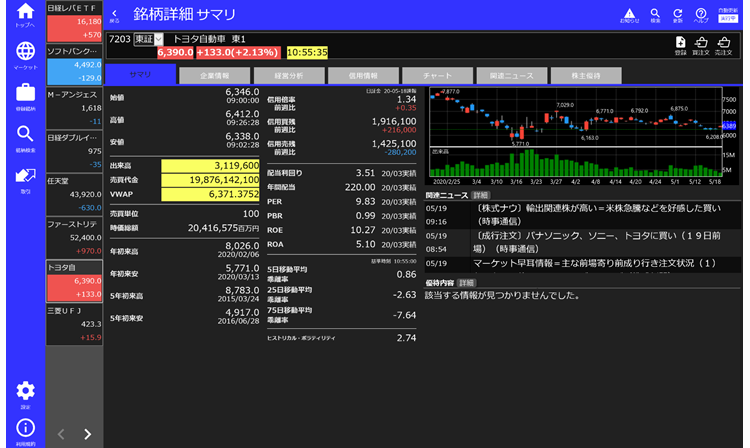
Task: Open the 関連ニュース tab
Action: click(512, 76)
